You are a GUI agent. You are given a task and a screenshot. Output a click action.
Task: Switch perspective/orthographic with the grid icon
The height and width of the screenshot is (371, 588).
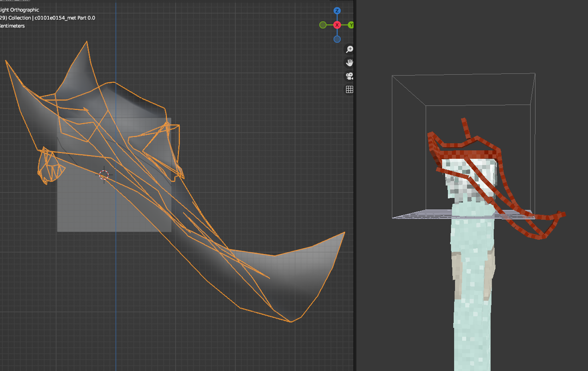(x=350, y=89)
